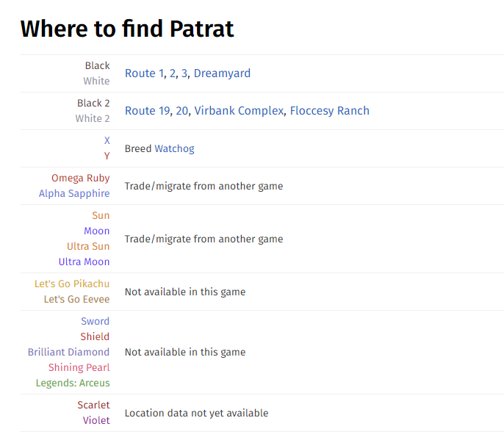The height and width of the screenshot is (440, 504).
Task: Open the route 3 link in Black/White row
Action: 184,73
